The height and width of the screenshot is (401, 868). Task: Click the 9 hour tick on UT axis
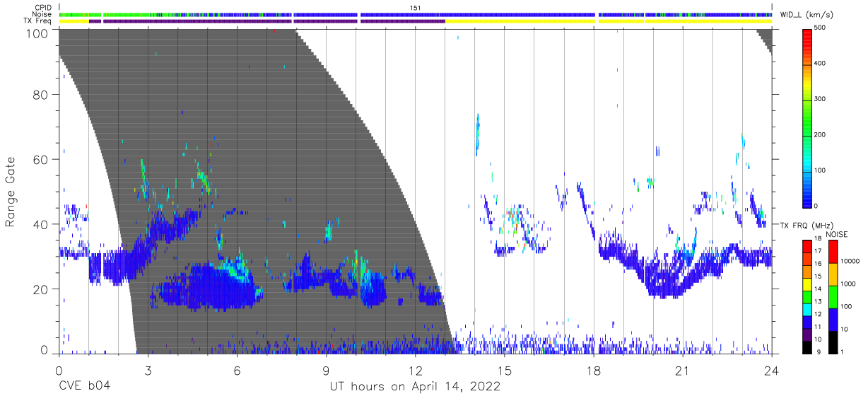pos(326,370)
